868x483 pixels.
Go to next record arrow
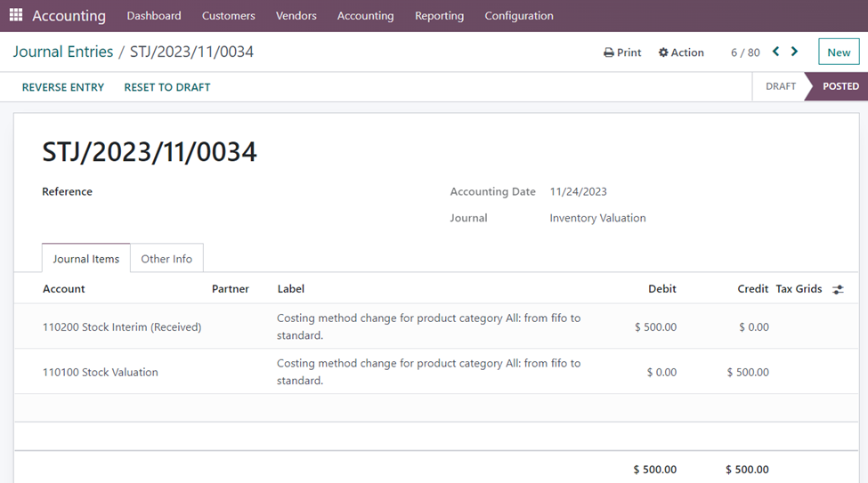tap(795, 52)
